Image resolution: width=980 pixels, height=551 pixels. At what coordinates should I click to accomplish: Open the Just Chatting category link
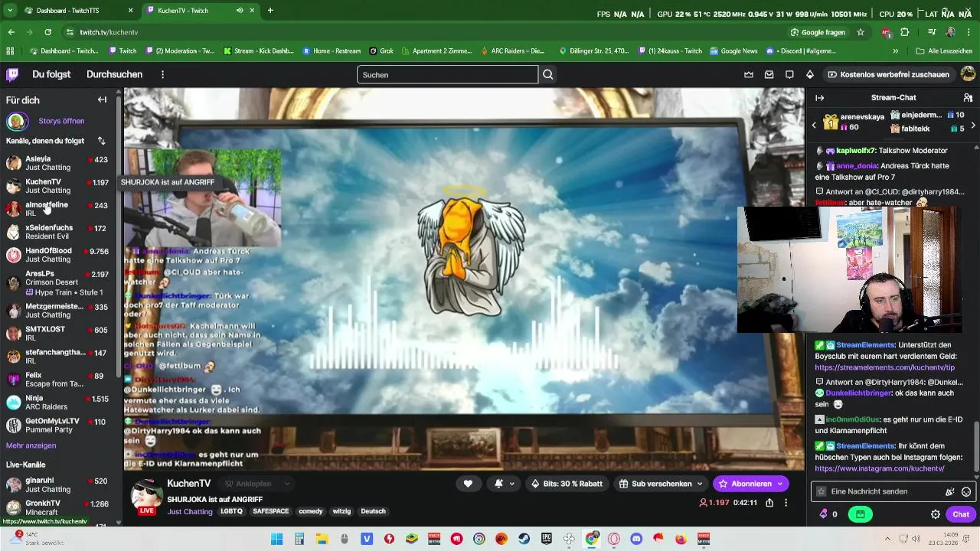click(x=190, y=511)
